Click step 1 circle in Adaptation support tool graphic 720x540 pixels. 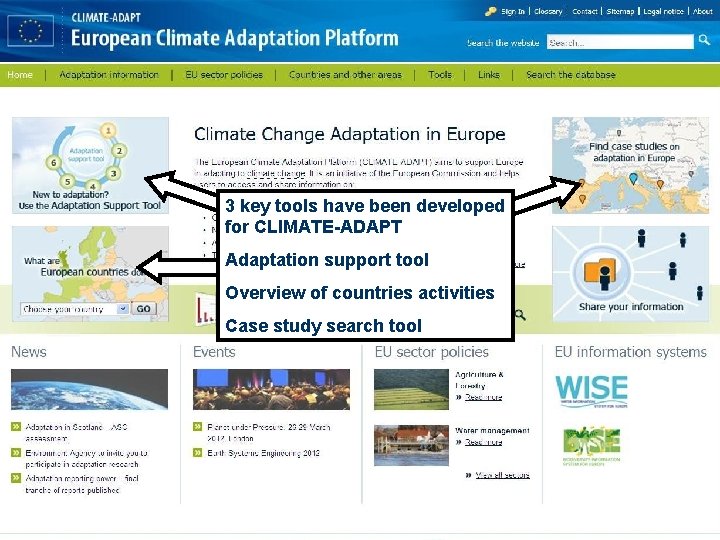click(x=108, y=131)
